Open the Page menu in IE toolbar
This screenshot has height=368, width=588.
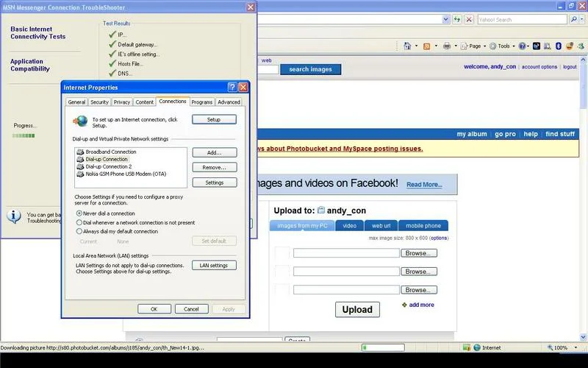(x=473, y=46)
